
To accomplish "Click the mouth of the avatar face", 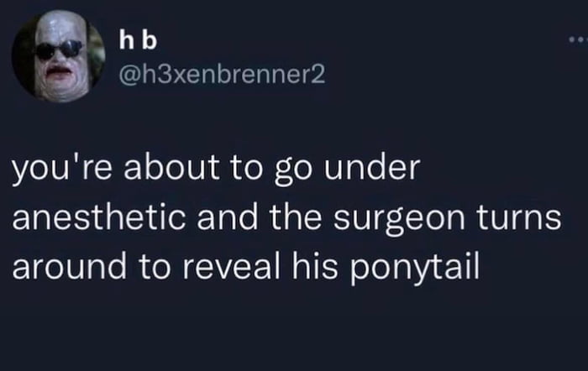I will coord(58,71).
